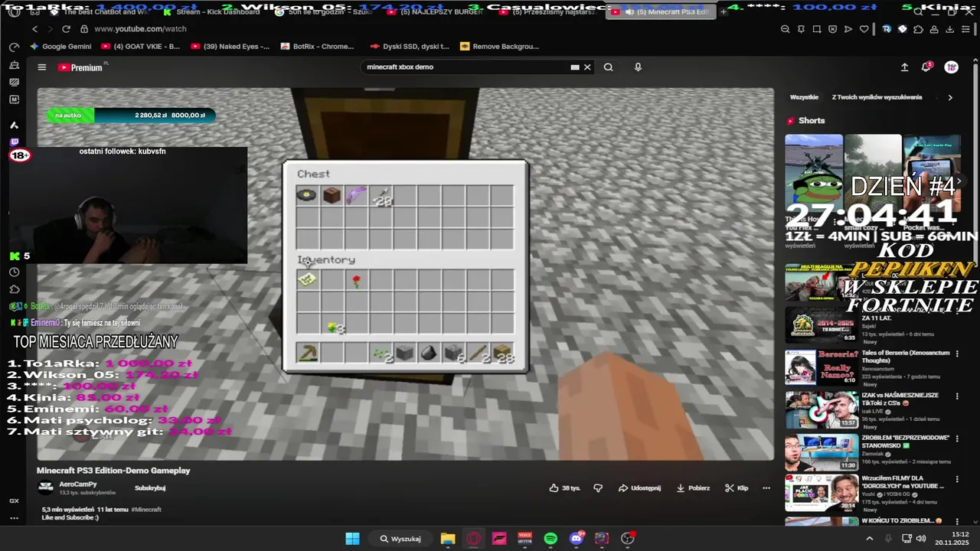Click the browser address bar URL

pyautogui.click(x=140, y=29)
